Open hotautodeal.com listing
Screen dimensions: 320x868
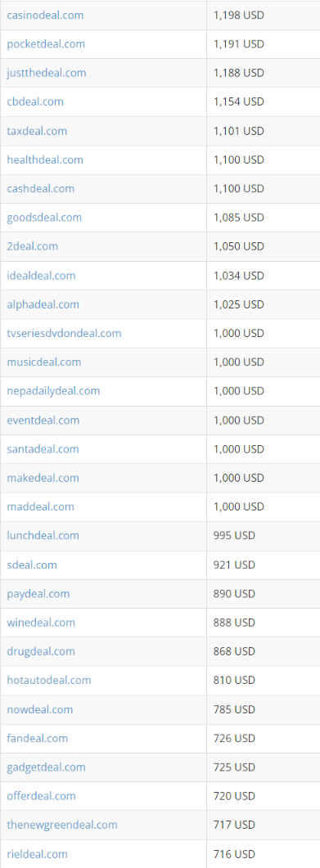tap(49, 679)
